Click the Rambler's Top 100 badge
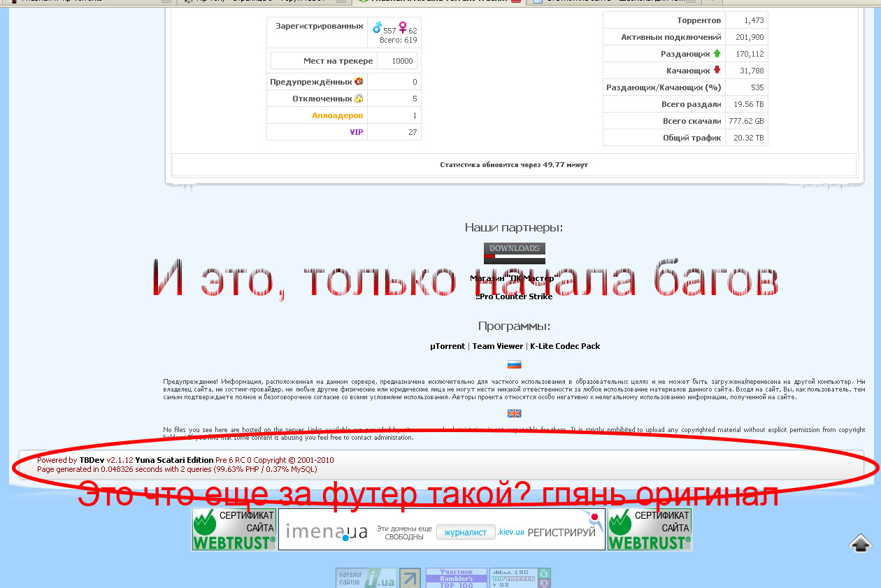 click(x=457, y=578)
